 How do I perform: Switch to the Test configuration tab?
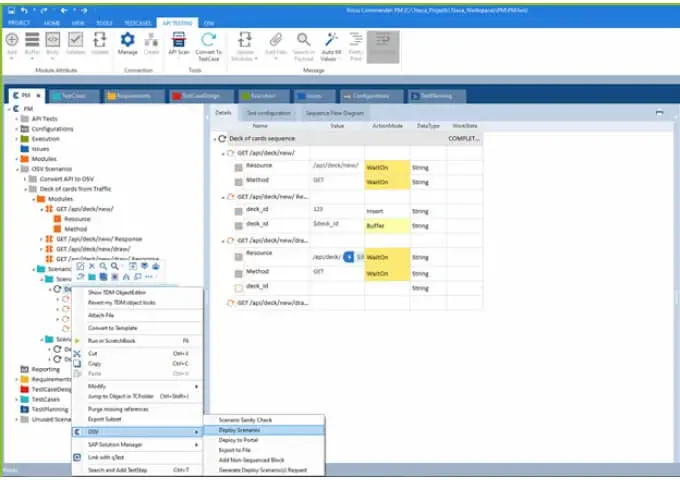point(267,113)
